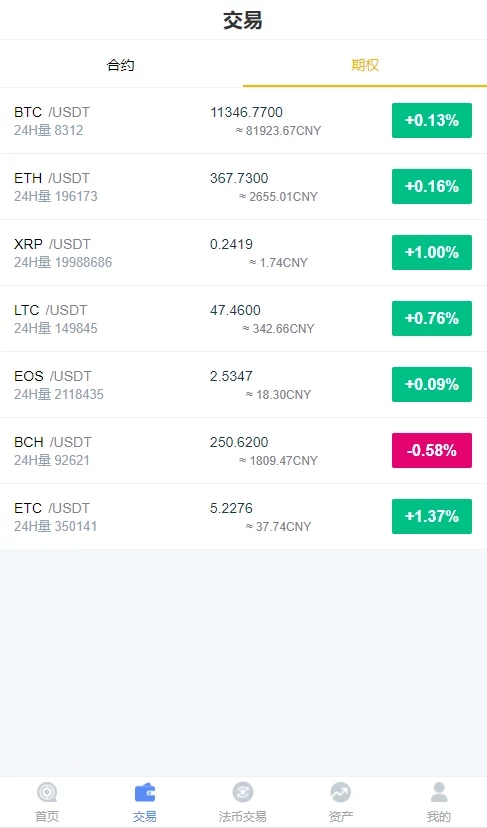The height and width of the screenshot is (828, 487).
Task: Click the LTC +0.76% green badge
Action: click(432, 318)
